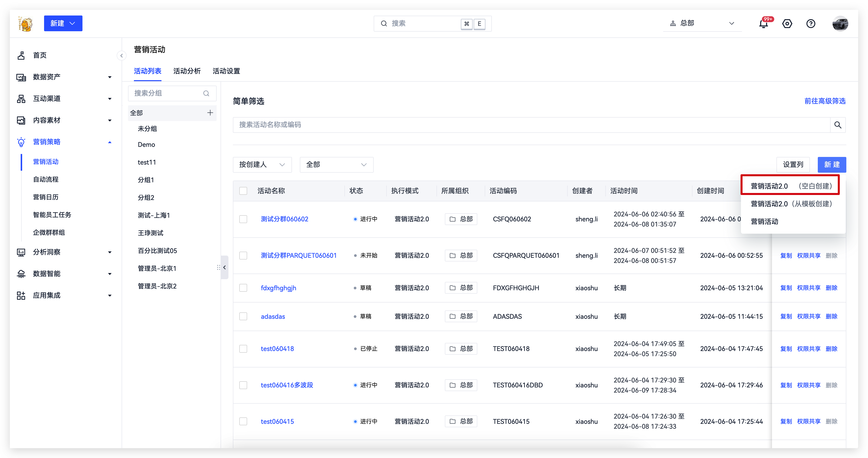Open the 按创建人 filter dropdown
This screenshot has height=458, width=868.
pyautogui.click(x=262, y=165)
